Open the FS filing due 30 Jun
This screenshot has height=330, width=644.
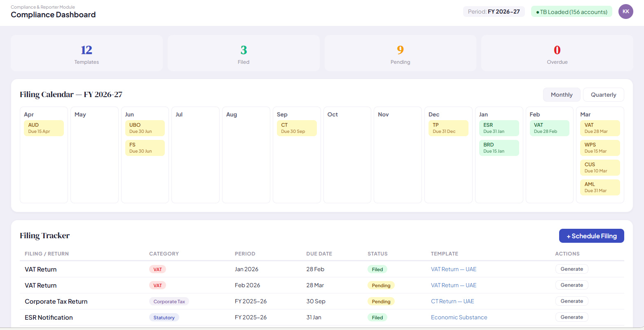coord(145,148)
